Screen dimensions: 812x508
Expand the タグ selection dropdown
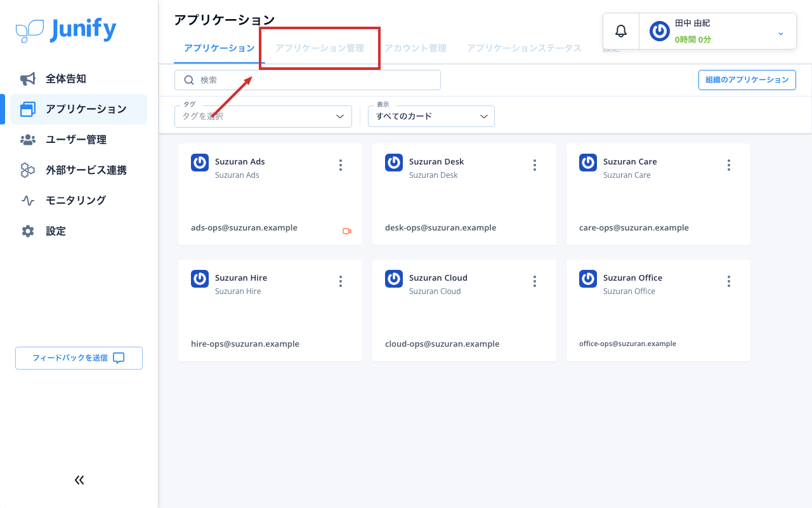pos(263,116)
